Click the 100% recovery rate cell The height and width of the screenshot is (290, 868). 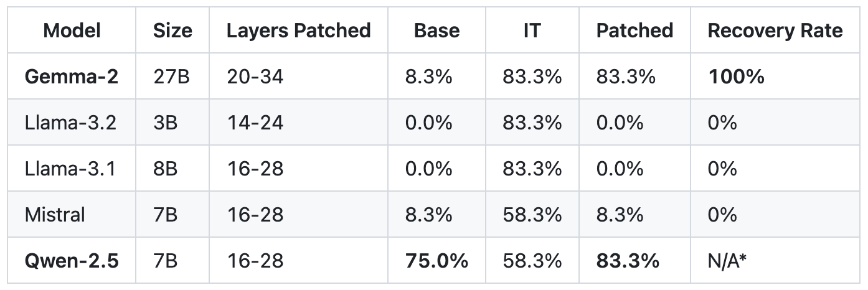[736, 77]
